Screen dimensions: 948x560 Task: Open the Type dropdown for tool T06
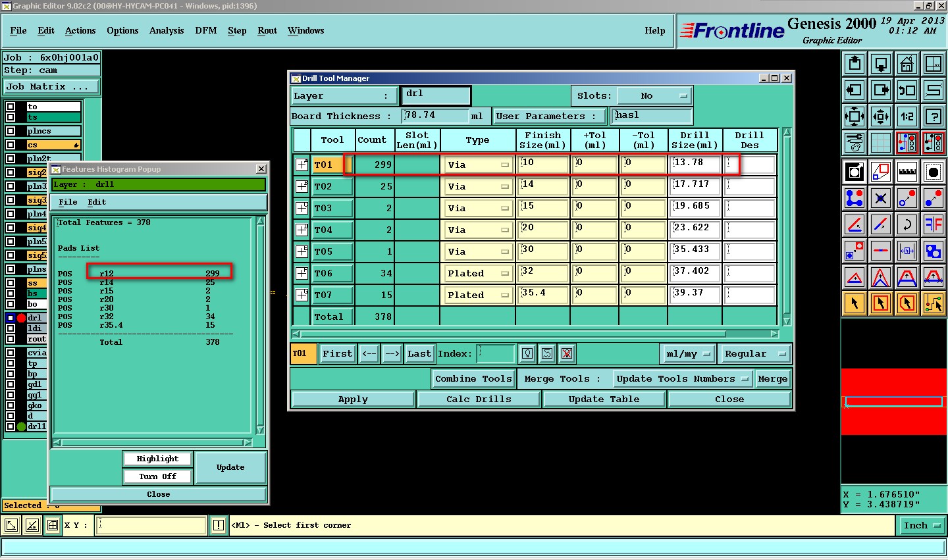478,274
